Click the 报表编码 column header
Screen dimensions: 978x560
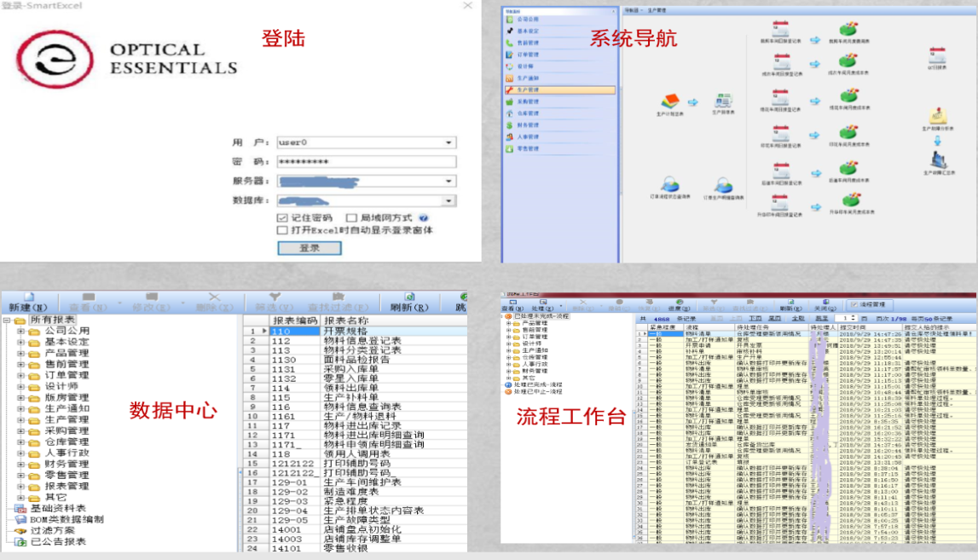point(295,320)
